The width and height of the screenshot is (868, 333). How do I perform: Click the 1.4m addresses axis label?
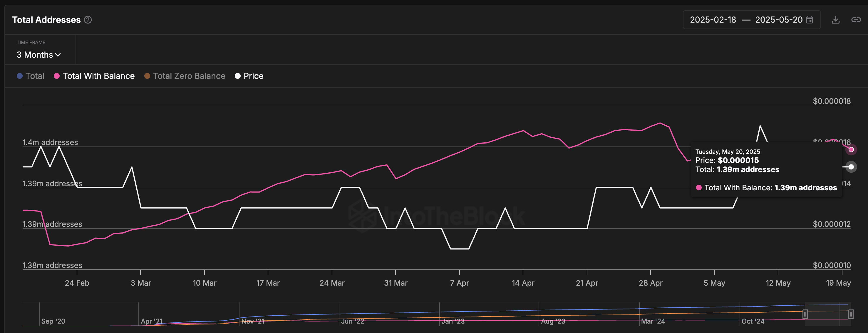(x=50, y=142)
